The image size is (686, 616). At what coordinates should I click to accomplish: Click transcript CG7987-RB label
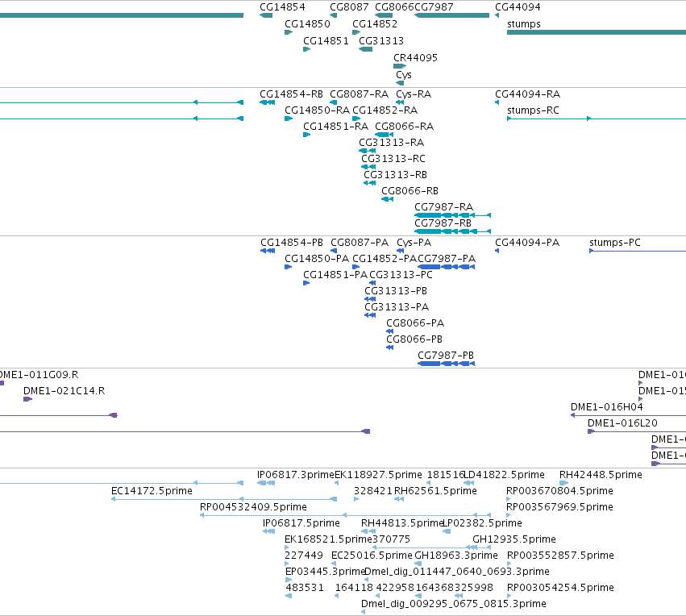(x=443, y=223)
